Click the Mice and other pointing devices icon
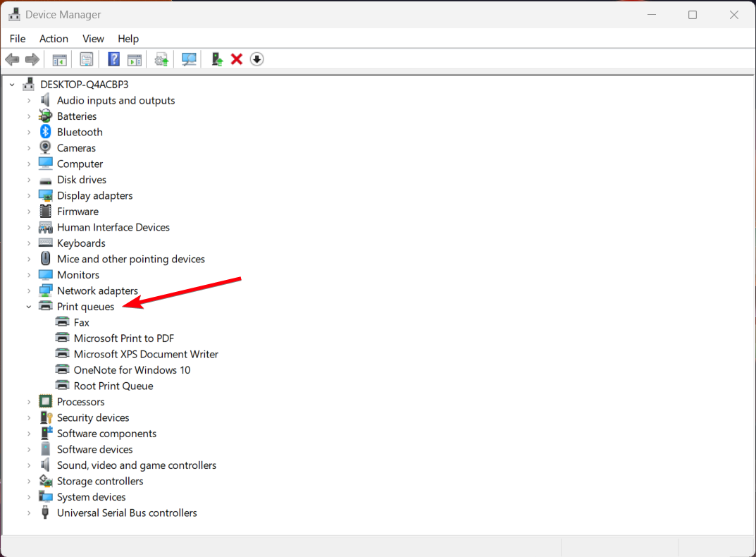756x557 pixels. pos(45,259)
